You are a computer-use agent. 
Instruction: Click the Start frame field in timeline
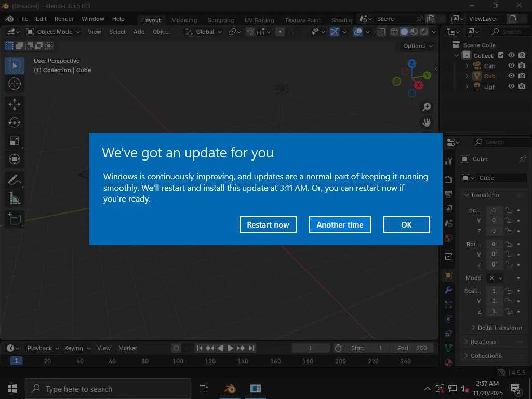coord(366,348)
